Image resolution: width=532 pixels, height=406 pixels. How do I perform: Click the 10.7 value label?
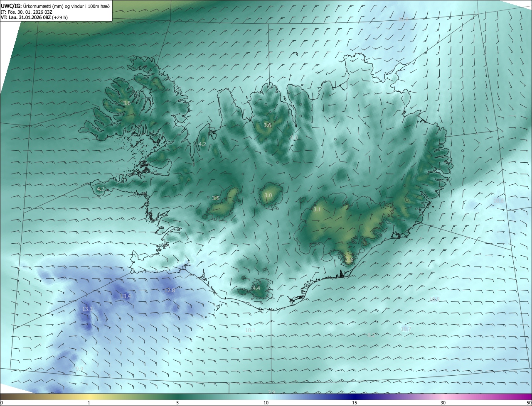[x=406, y=329]
